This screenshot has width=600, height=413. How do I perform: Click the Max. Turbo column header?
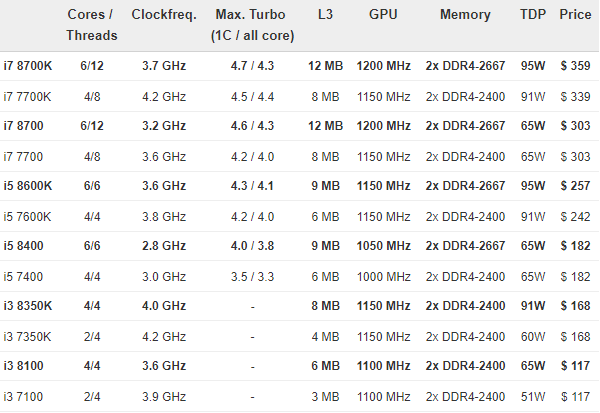pyautogui.click(x=252, y=25)
